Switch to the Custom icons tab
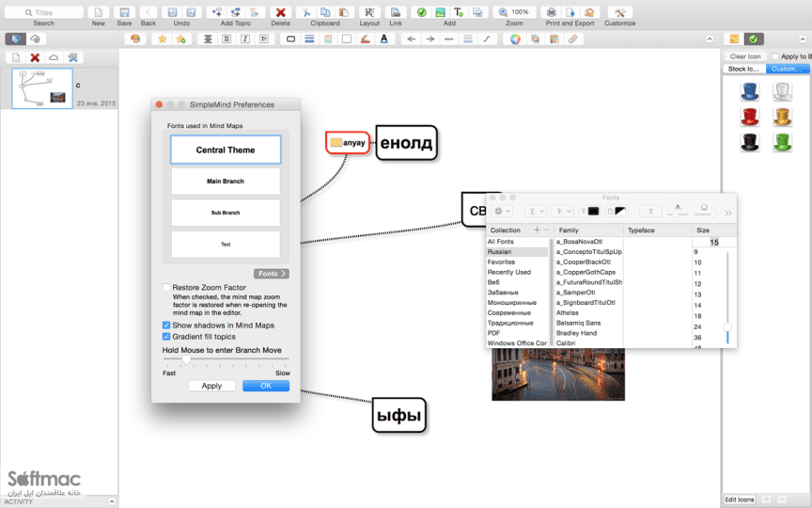Viewport: 812px width, 508px height. click(x=787, y=69)
